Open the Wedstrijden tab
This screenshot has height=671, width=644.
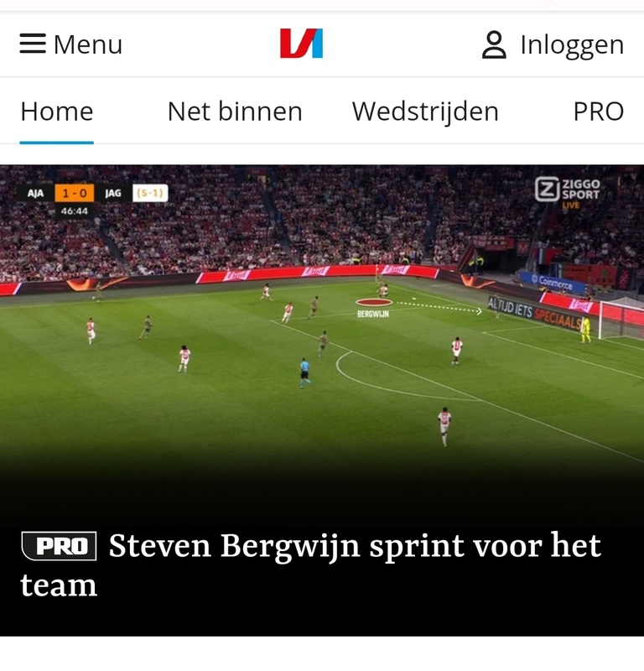pyautogui.click(x=425, y=112)
